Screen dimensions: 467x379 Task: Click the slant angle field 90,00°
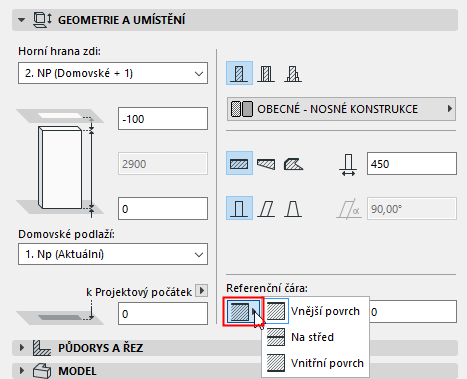(412, 209)
